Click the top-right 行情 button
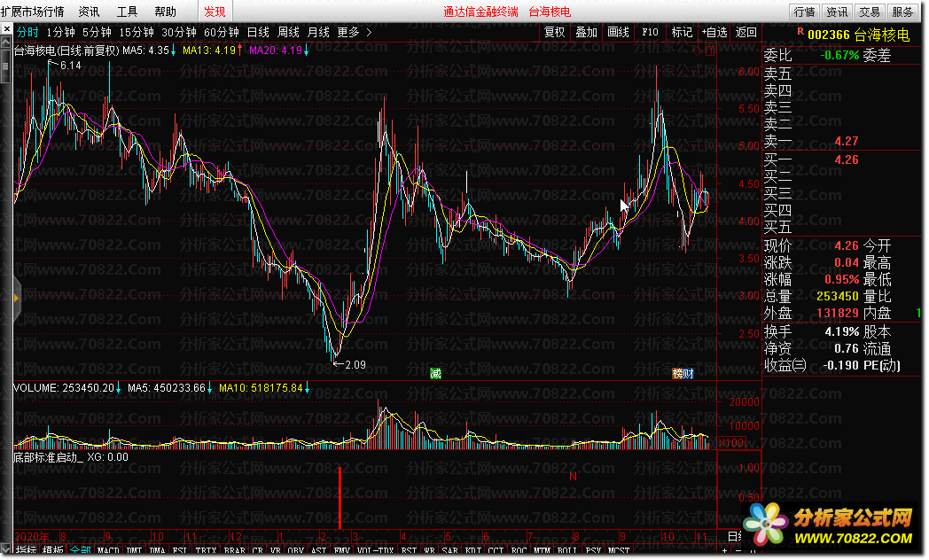 pyautogui.click(x=805, y=12)
